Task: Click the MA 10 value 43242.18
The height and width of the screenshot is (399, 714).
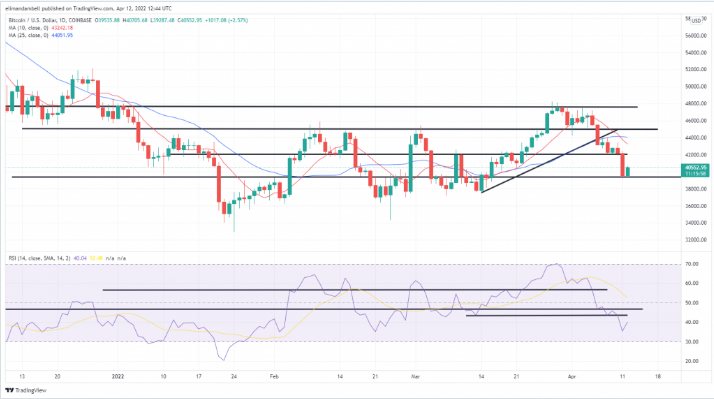Action: pyautogui.click(x=61, y=28)
